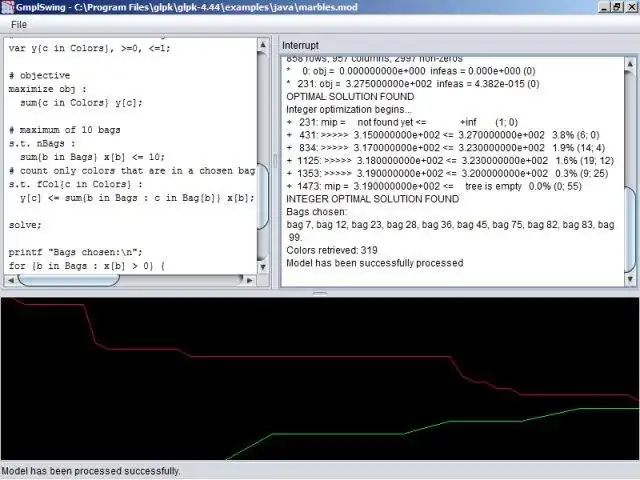The image size is (640, 480).
Task: Click 'Integer optimization begins...' output line
Action: [x=349, y=109]
